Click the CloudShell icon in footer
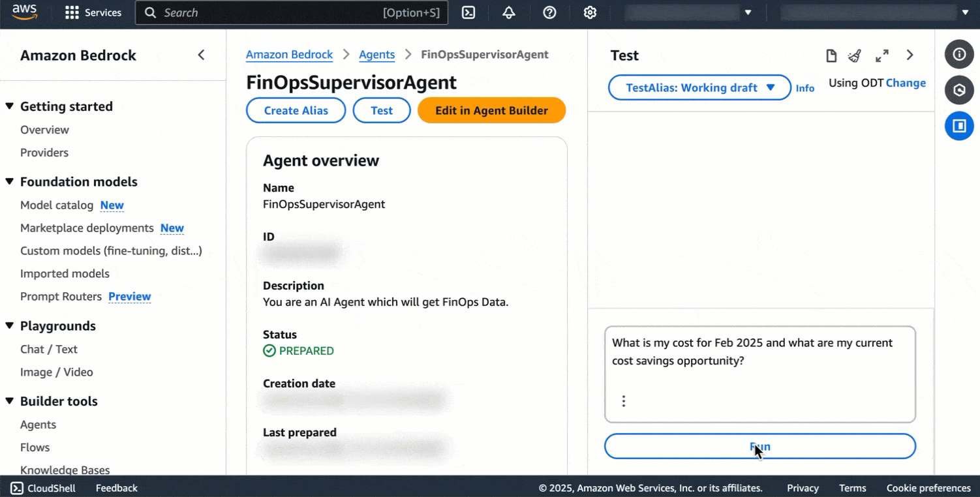 point(17,488)
